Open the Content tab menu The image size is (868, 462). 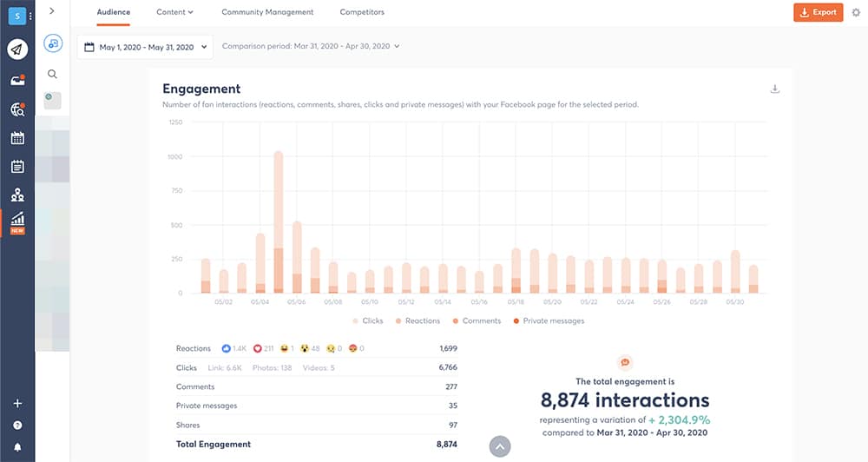click(174, 12)
